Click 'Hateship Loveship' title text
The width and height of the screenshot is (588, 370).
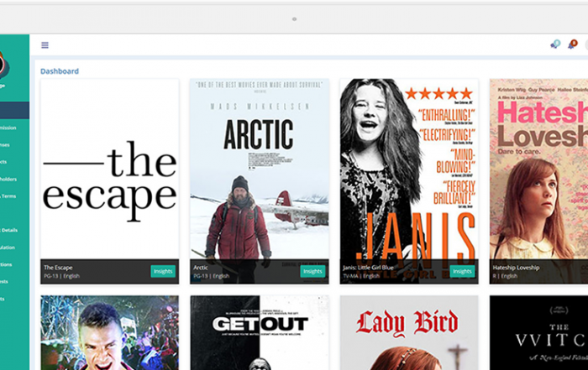click(x=516, y=268)
